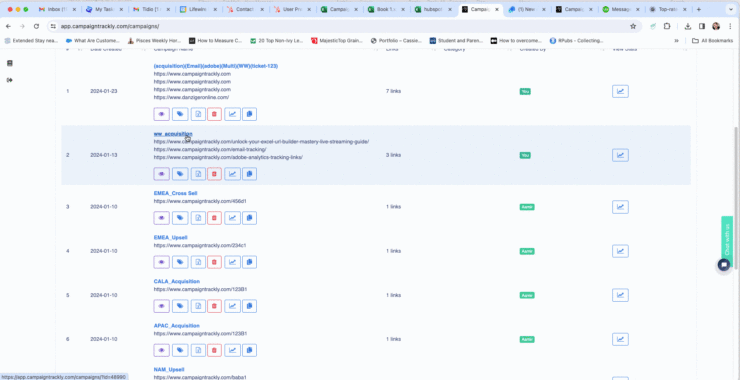Open the EMEA_Upsell campaign link

pos(170,237)
